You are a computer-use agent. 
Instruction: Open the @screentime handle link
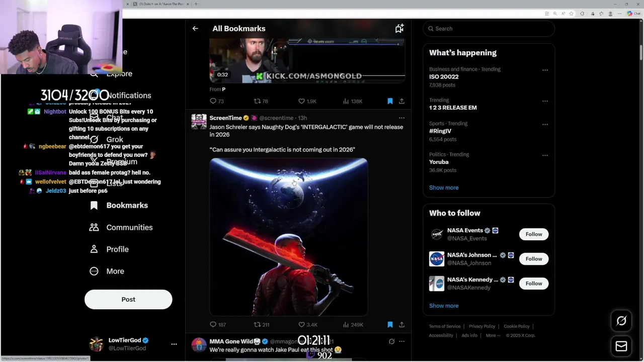pos(276,118)
